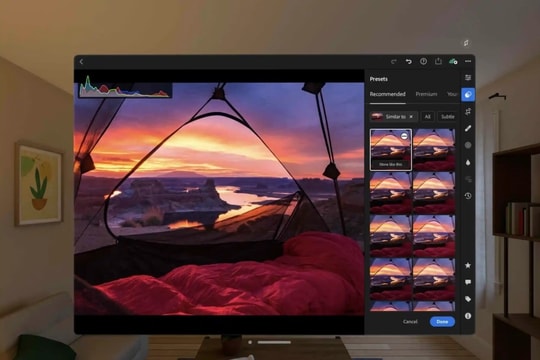Screen dimensions: 540x360
Task: Switch to the Recommended presets tab
Action: [387, 94]
